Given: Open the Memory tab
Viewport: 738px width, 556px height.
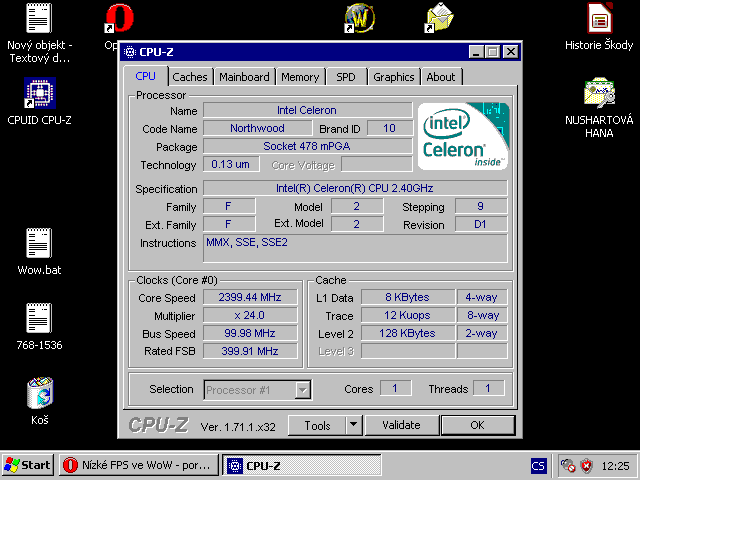Looking at the screenshot, I should pyautogui.click(x=300, y=77).
